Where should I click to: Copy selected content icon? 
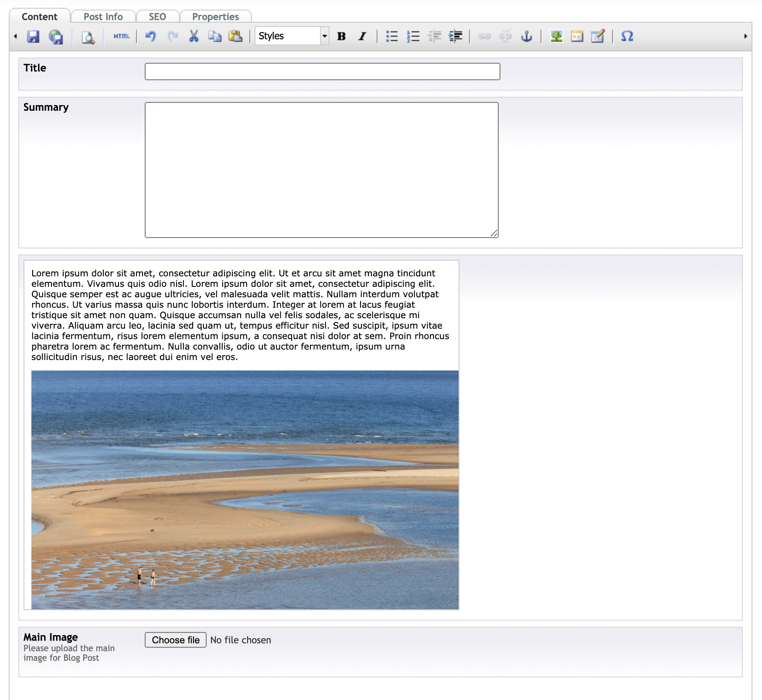[x=215, y=36]
